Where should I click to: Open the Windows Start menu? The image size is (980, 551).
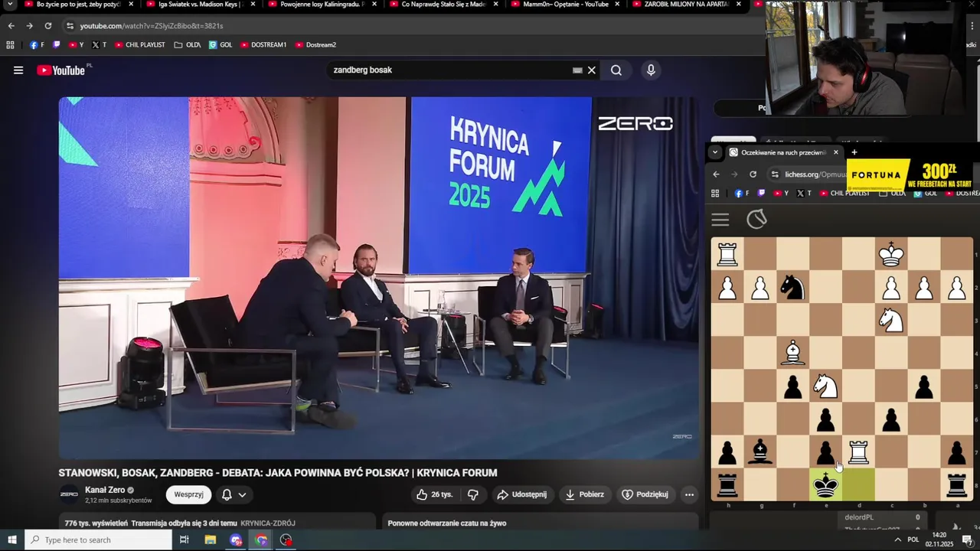pos(11,540)
